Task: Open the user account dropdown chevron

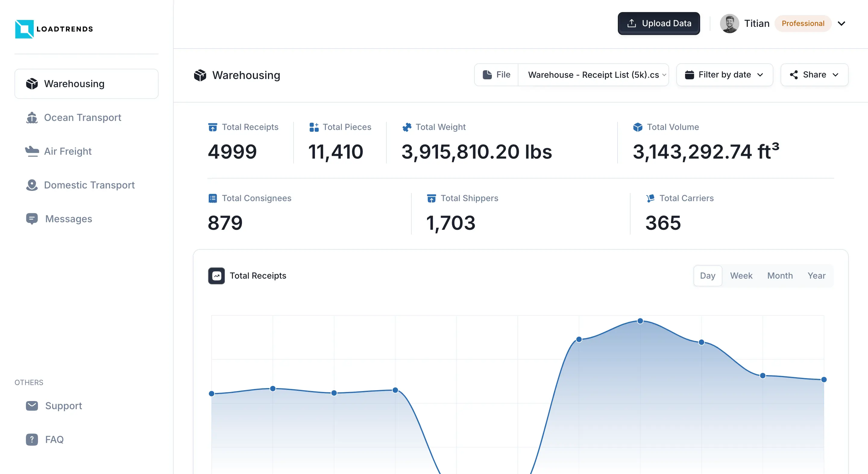Action: coord(841,24)
